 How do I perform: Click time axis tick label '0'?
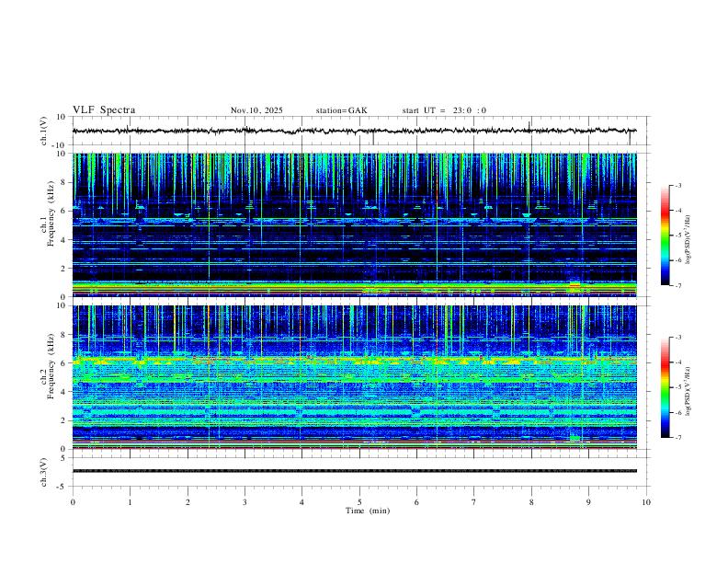point(73,502)
